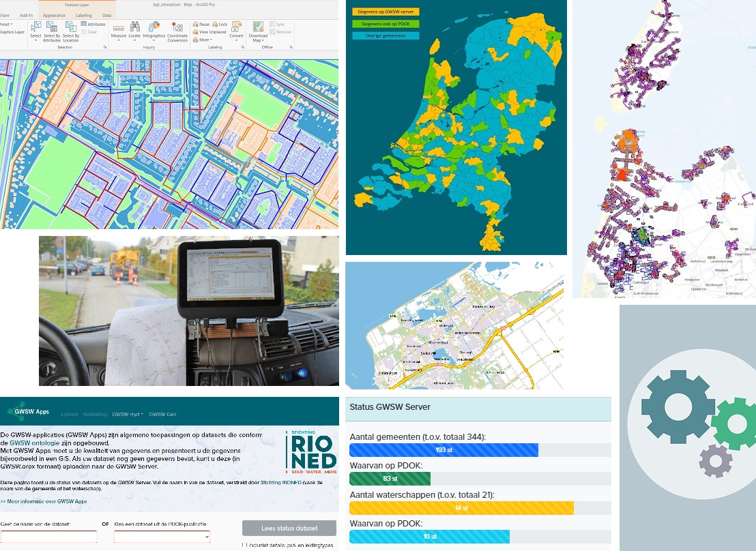Check the include details put- en leidingtypes box
Viewport: 756px width, 551px height.
[245, 545]
